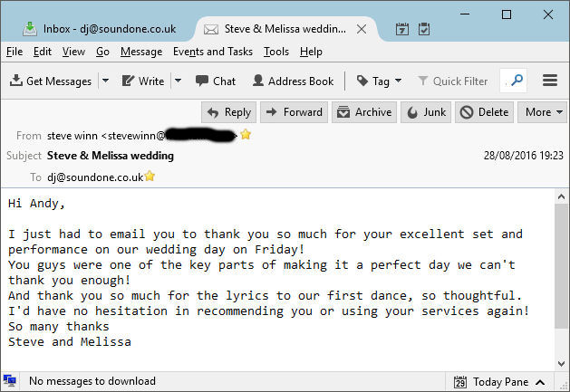Viewport: 570px width, 392px height.
Task: Open the Tag dropdown
Action: [379, 81]
